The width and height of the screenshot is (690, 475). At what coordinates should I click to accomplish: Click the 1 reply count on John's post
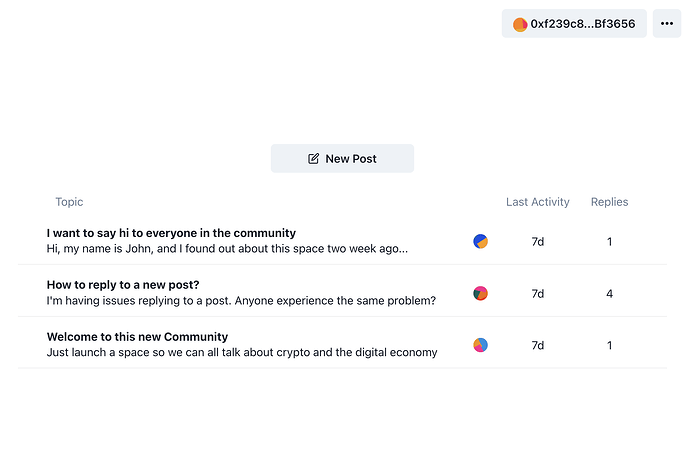coord(609,242)
